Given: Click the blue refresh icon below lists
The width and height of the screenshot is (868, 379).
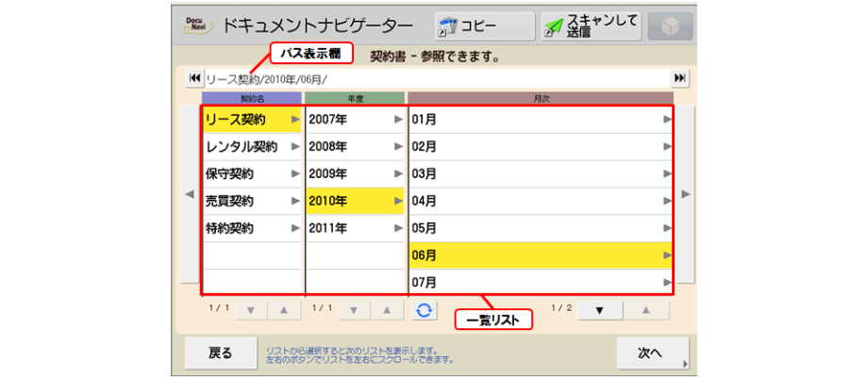Looking at the screenshot, I should click(425, 309).
